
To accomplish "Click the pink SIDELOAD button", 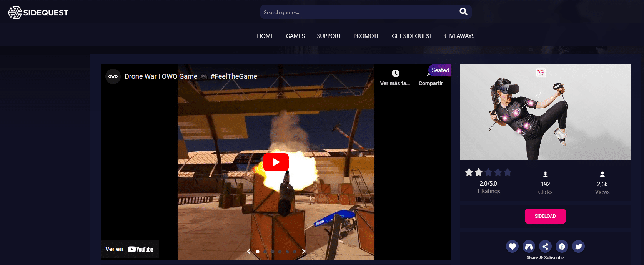I will tap(545, 216).
